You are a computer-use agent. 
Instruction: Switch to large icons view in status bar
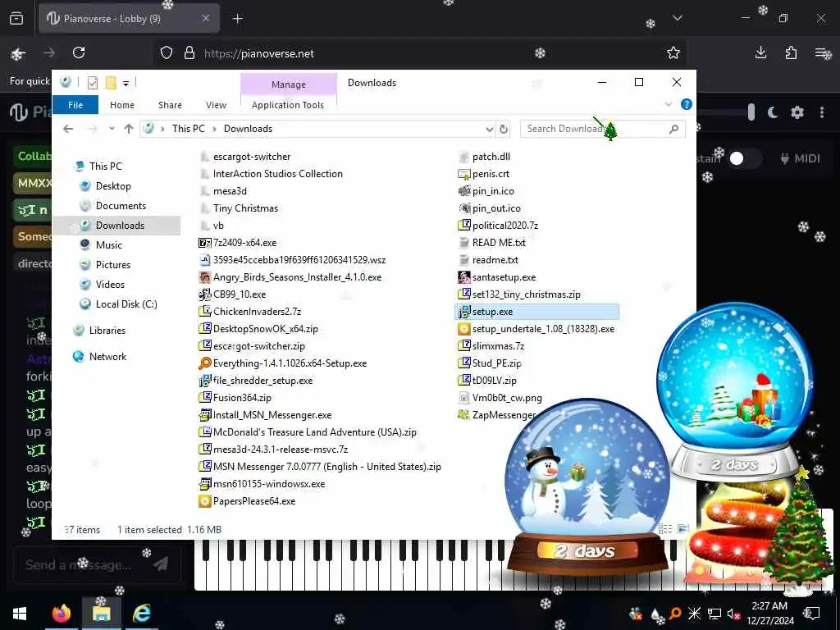tap(682, 529)
